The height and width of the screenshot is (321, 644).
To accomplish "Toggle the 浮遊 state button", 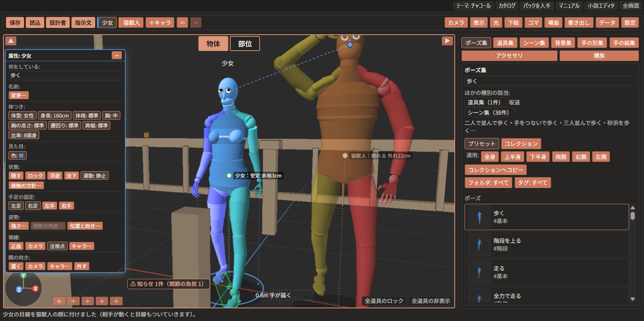I will (x=54, y=176).
